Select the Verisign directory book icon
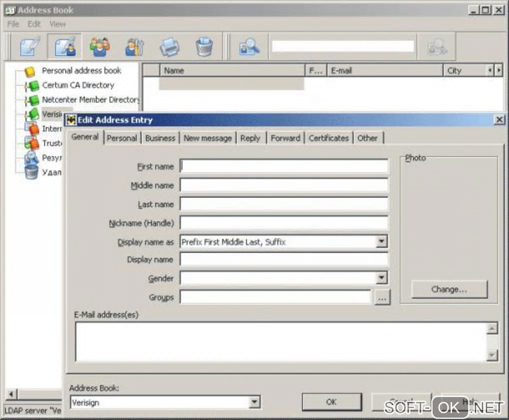 point(32,115)
